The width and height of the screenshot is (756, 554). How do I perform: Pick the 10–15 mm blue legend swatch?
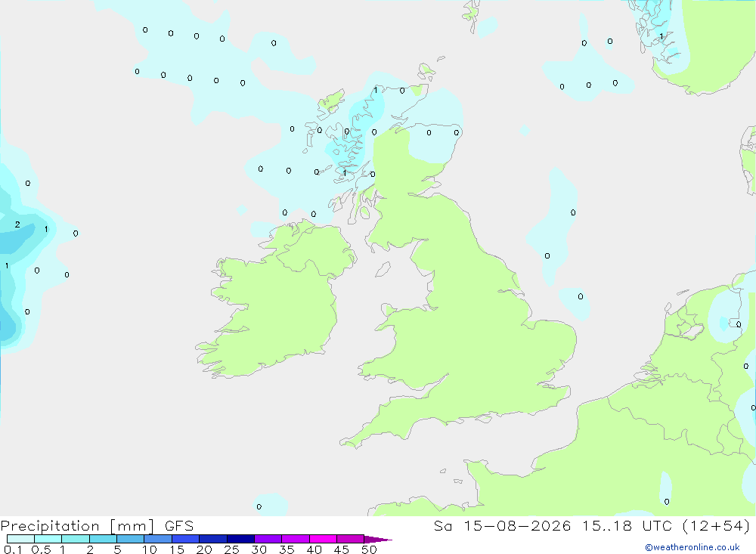(158, 539)
